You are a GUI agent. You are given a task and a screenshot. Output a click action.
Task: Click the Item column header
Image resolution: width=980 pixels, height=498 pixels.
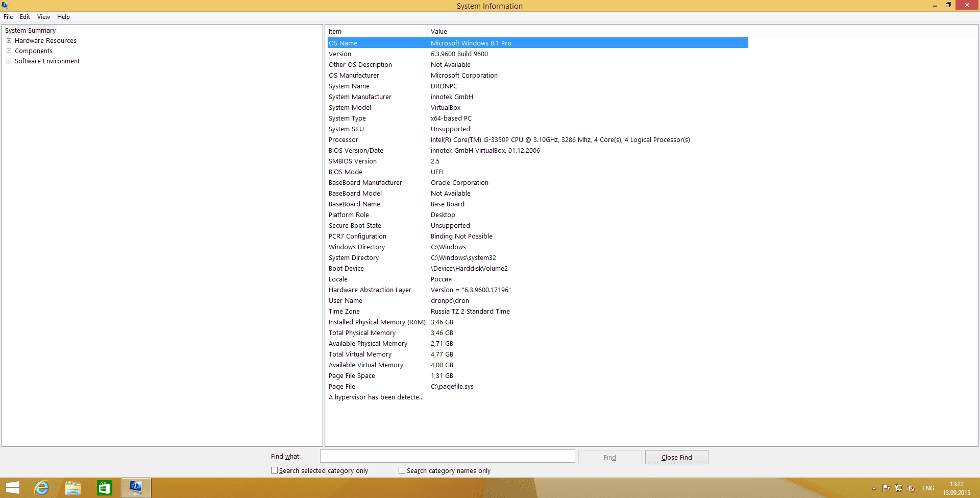[377, 31]
